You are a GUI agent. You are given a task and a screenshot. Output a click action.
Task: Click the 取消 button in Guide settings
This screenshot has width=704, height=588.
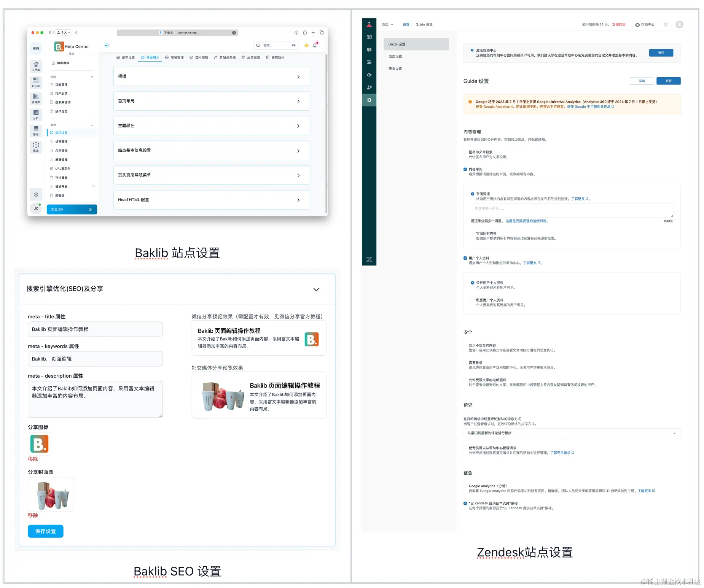coord(642,81)
